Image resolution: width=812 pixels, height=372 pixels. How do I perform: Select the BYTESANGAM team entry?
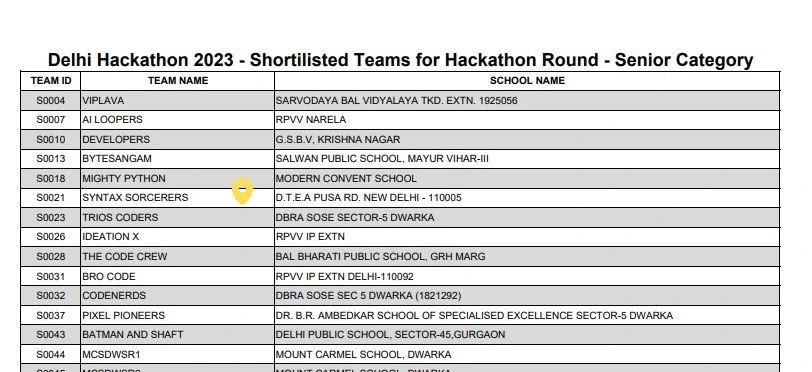click(117, 159)
